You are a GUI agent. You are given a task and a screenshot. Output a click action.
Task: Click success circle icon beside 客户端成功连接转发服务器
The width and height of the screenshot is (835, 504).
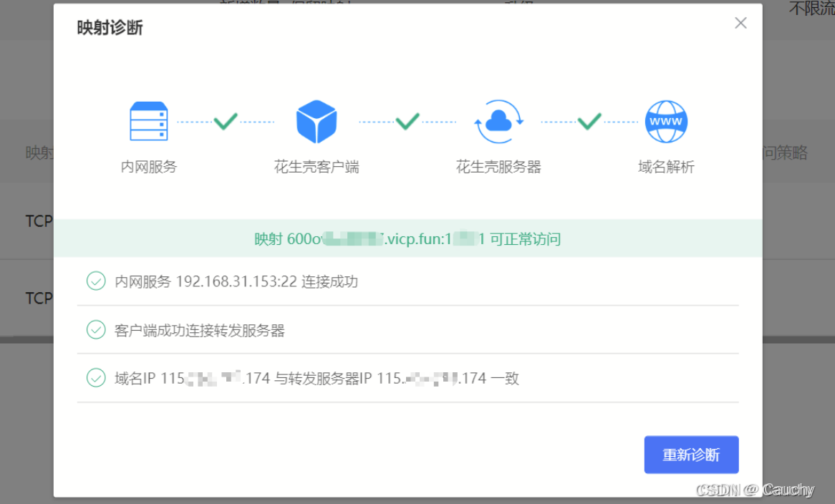point(96,329)
